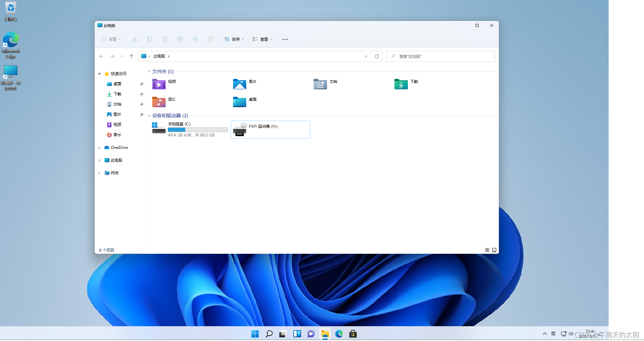Open the three-dot more options menu
This screenshot has width=644, height=341.
click(x=285, y=39)
